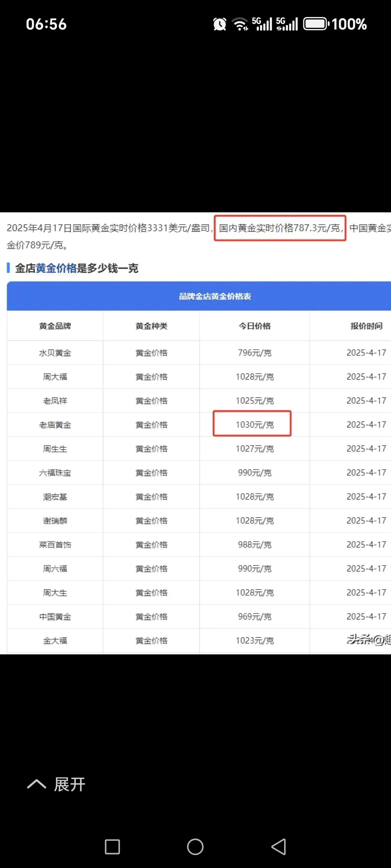The image size is (391, 868).
Task: Tap the 1025元/克 price for 老凤祥
Action: (254, 401)
